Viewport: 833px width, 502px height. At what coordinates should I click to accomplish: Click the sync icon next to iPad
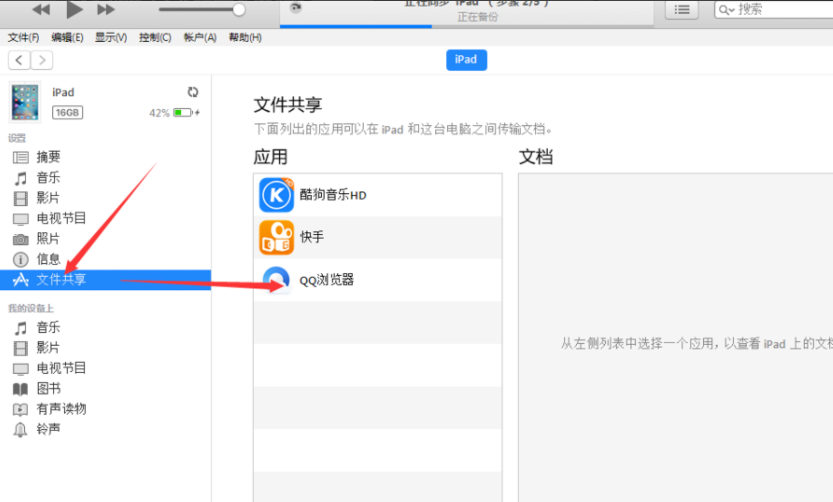(x=193, y=92)
